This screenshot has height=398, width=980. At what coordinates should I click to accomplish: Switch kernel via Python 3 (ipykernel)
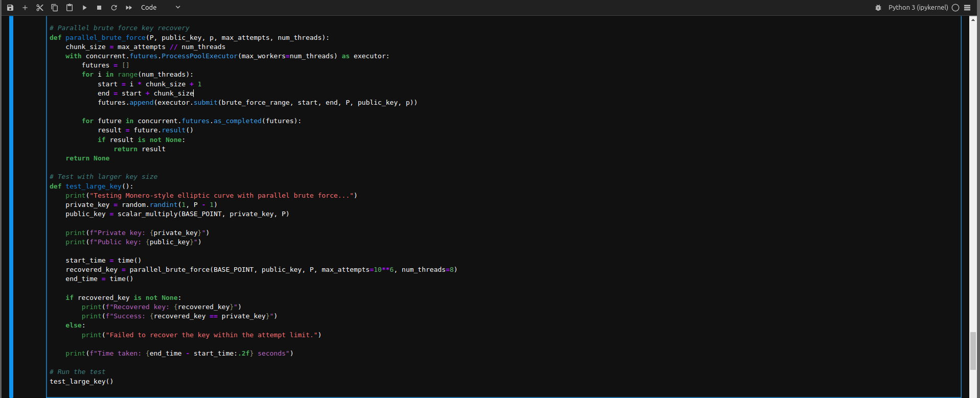point(918,8)
